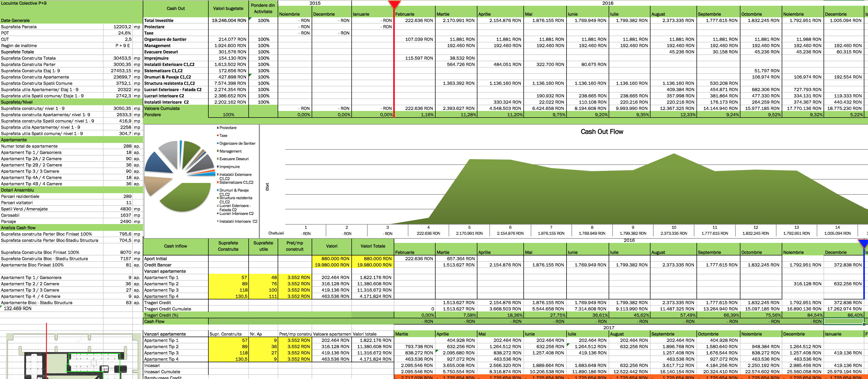Click the Numar total de apartamente value 288
The image size is (868, 379).
pyautogui.click(x=127, y=146)
